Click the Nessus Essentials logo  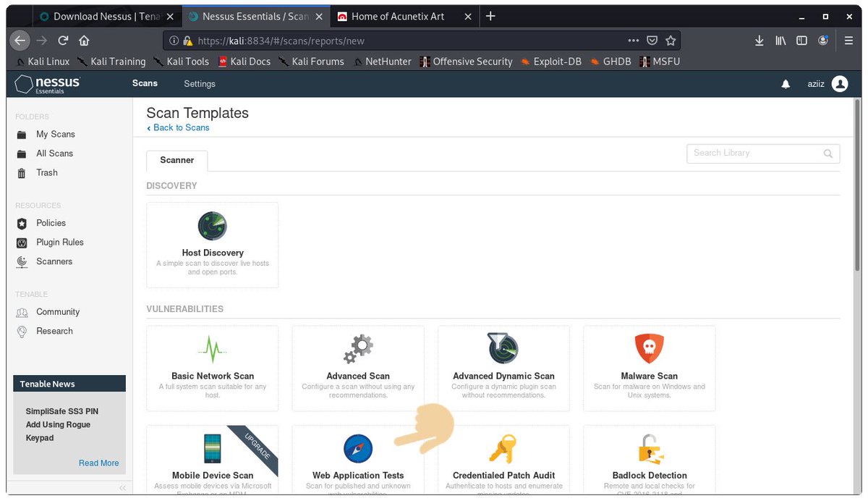[x=48, y=84]
